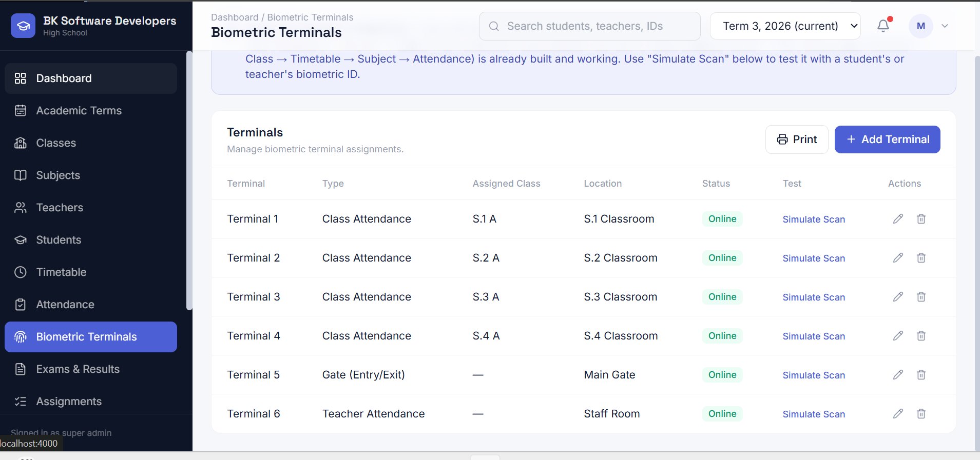
Task: Delete Terminal 4 using the trash icon
Action: tap(921, 336)
